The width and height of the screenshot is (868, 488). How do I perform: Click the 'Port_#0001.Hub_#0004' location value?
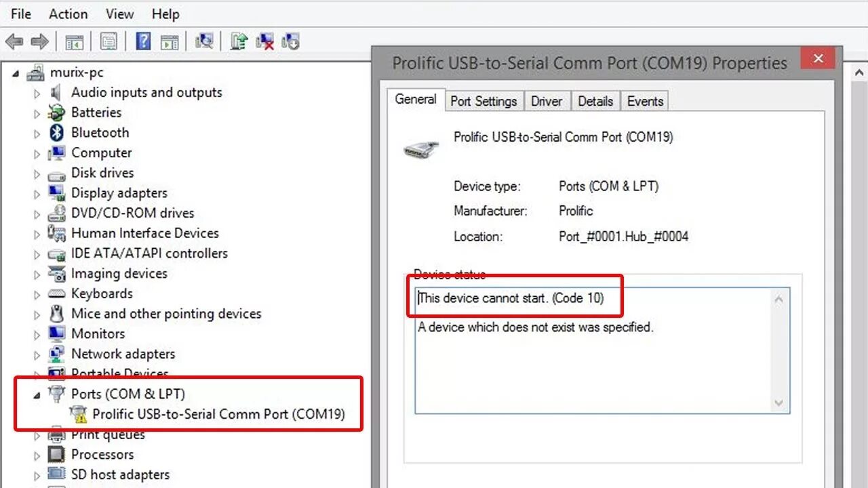click(623, 237)
